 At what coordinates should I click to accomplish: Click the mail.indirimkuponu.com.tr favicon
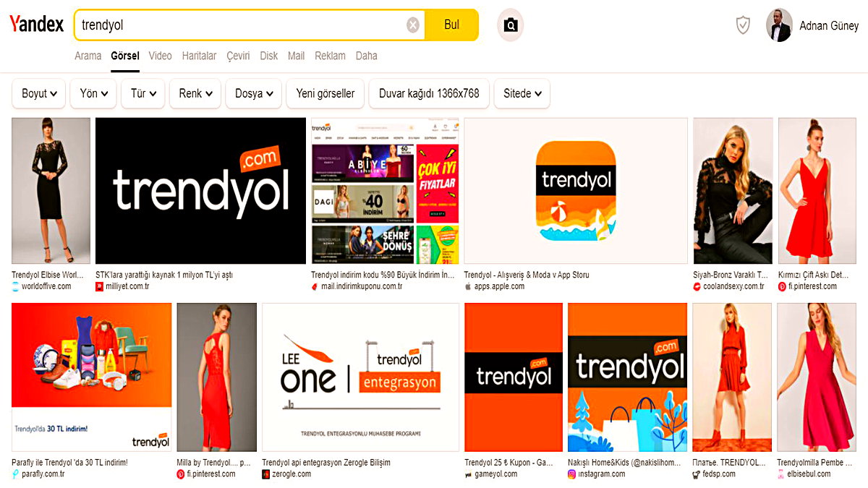coord(315,286)
